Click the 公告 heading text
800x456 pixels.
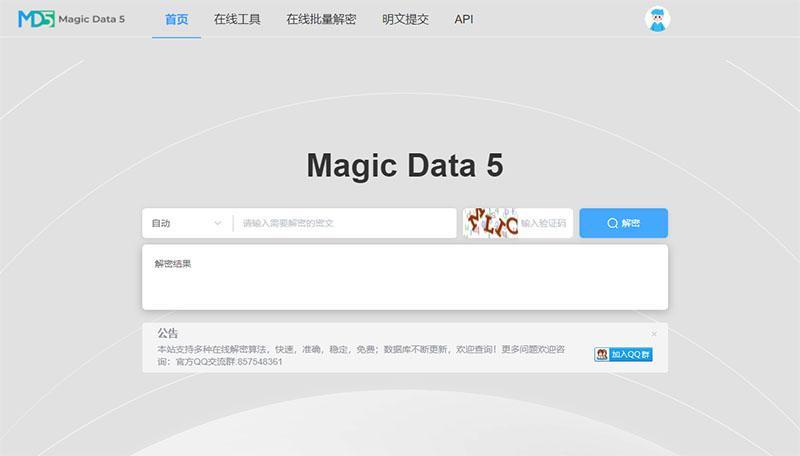[x=167, y=334]
